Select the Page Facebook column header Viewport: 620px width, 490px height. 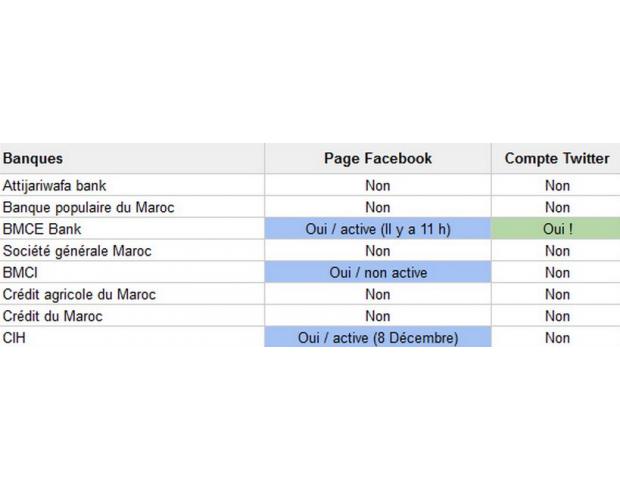pos(378,159)
